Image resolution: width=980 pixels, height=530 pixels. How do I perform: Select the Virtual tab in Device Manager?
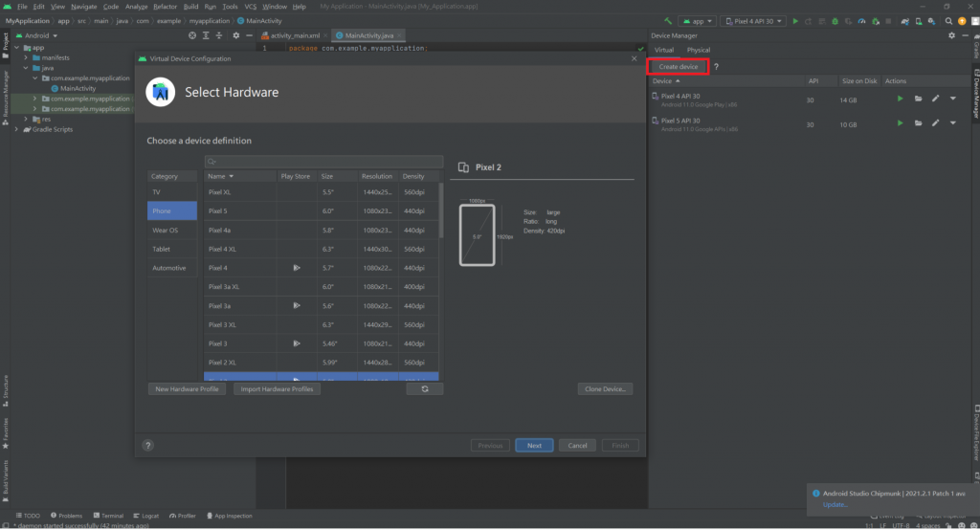[664, 50]
